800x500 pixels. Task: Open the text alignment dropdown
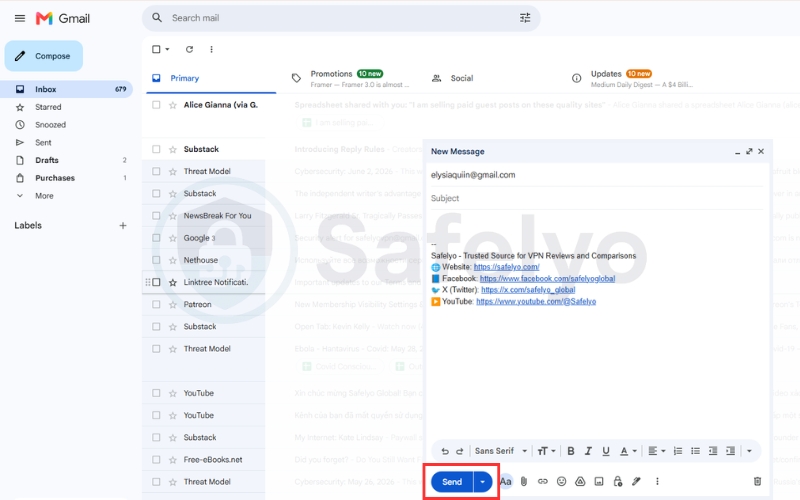point(656,451)
